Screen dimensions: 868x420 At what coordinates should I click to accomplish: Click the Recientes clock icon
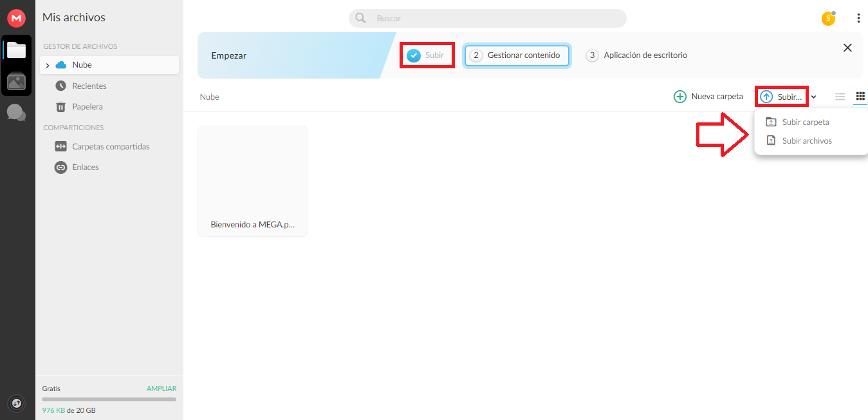61,86
